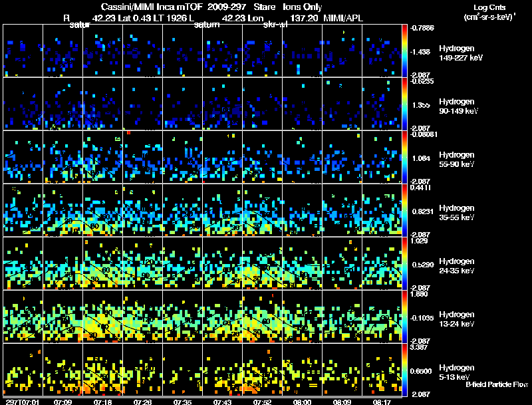Screen dimensions: 532x405
Task: Select the 07:01 panel in Hydrogen 149-227 keV row
Action: (23, 51)
